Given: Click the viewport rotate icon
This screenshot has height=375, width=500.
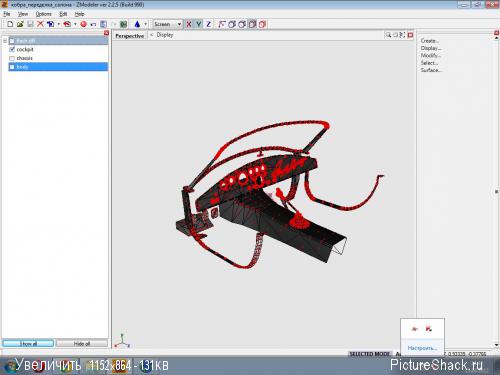Looking at the screenshot, I should [x=396, y=35].
